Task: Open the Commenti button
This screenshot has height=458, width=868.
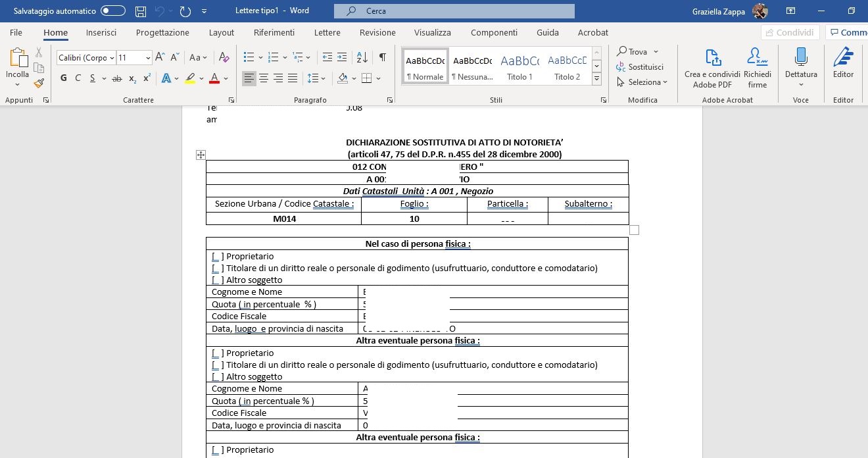Action: tap(848, 32)
